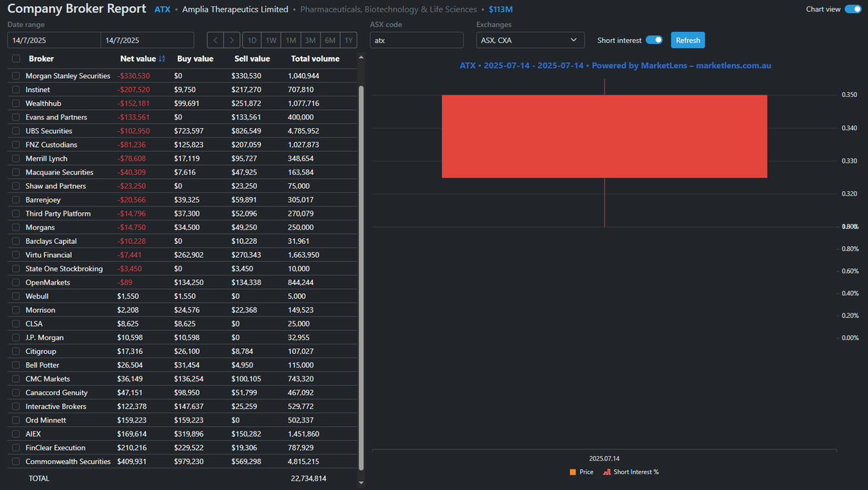868x490 pixels.
Task: Go to previous date range arrow
Action: tap(215, 41)
